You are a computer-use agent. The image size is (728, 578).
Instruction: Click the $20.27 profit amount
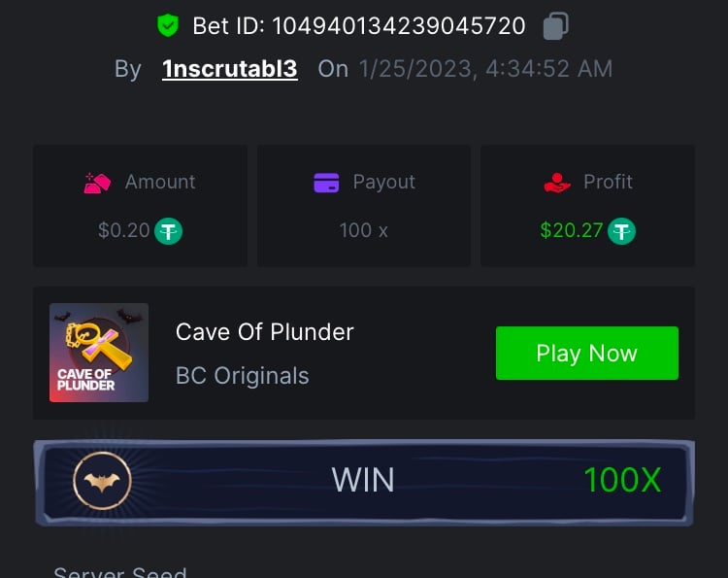point(572,230)
